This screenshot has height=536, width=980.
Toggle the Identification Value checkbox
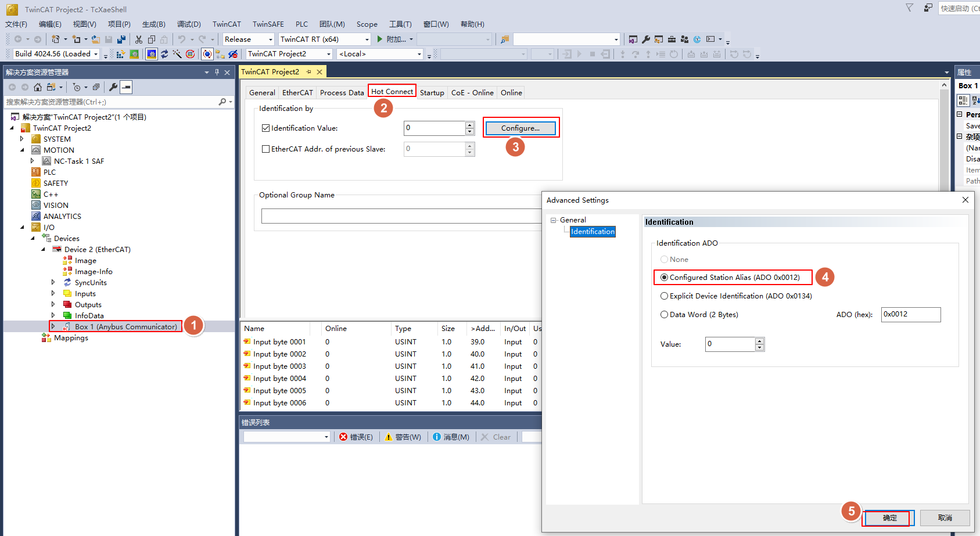(266, 128)
